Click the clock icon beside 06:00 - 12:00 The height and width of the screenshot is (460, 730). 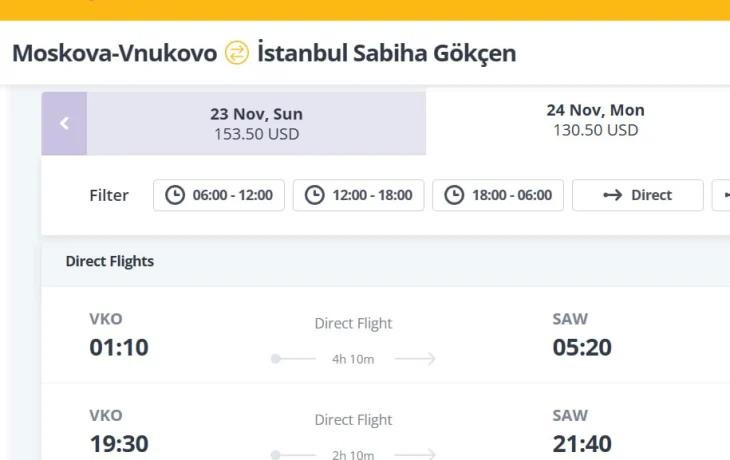tap(175, 195)
